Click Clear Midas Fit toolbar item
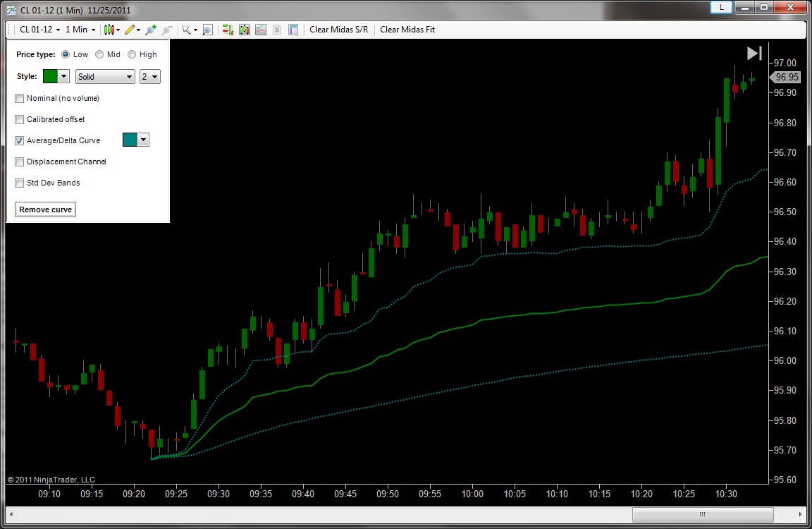812x529 pixels. 407,30
